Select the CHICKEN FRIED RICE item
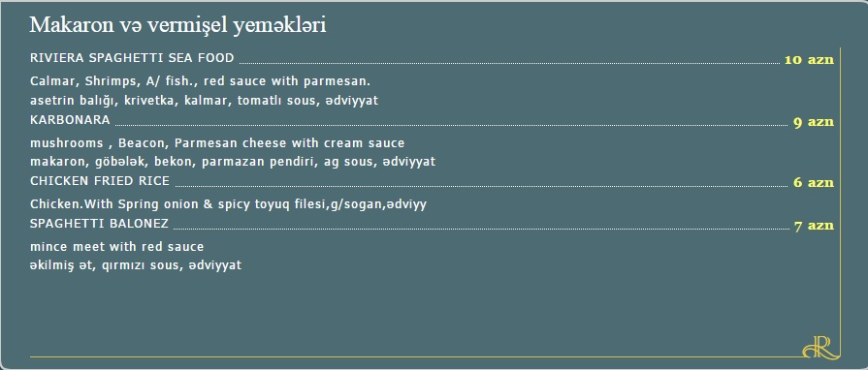This screenshot has height=370, width=868. point(100,181)
